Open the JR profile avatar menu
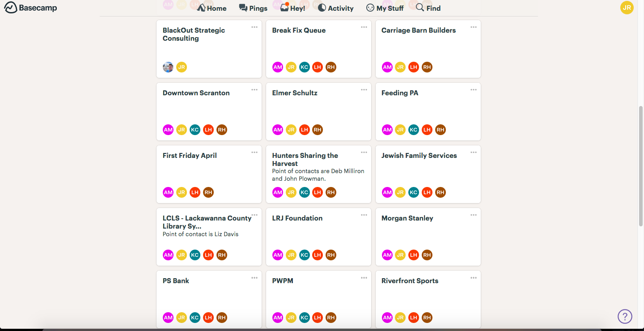Image resolution: width=644 pixels, height=331 pixels. click(x=627, y=8)
